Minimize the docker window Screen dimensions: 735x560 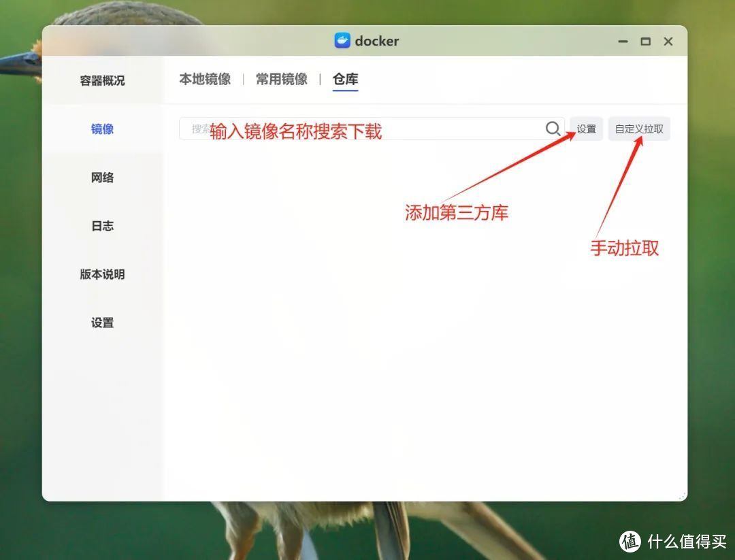[x=623, y=41]
